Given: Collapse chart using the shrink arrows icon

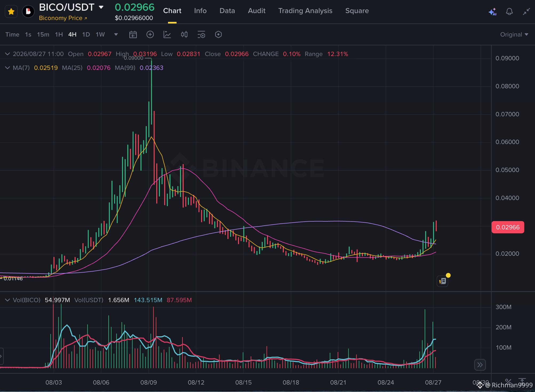Looking at the screenshot, I should (526, 11).
